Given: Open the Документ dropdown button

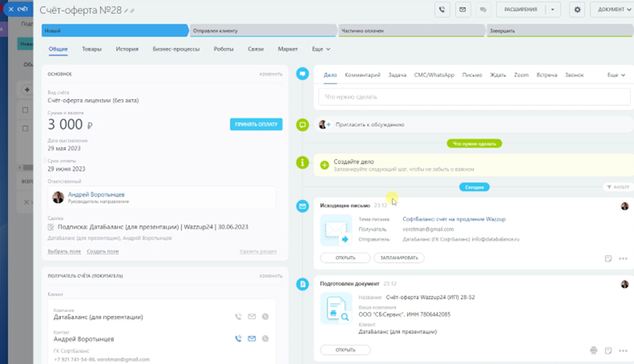Looking at the screenshot, I should pyautogui.click(x=614, y=9).
